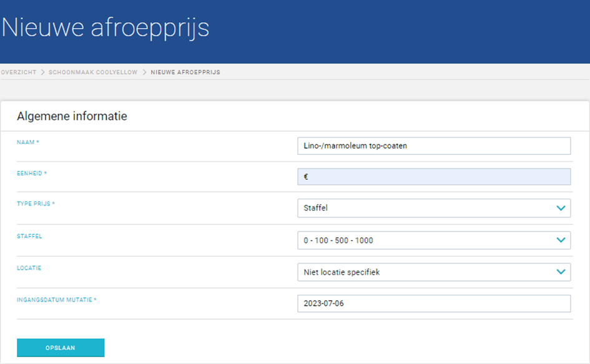Open the Locatie dropdown showing Niet locatie specifiek

click(434, 272)
